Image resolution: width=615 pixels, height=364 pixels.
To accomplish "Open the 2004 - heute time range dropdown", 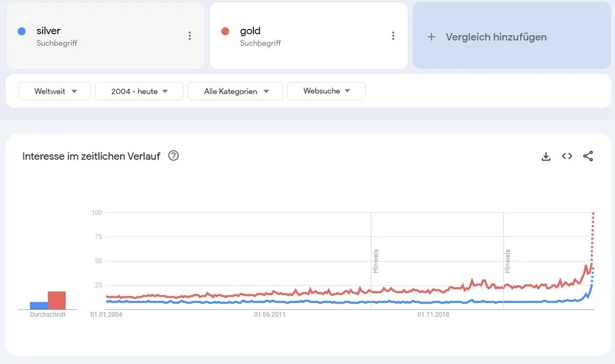I will click(x=139, y=91).
